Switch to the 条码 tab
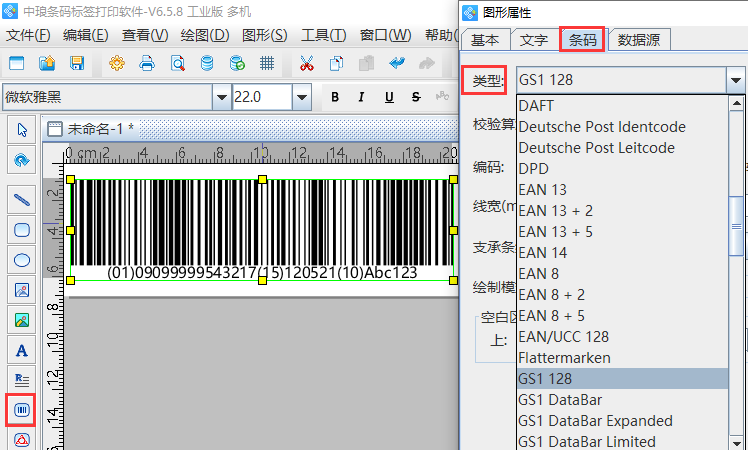The width and height of the screenshot is (748, 450). [x=582, y=40]
